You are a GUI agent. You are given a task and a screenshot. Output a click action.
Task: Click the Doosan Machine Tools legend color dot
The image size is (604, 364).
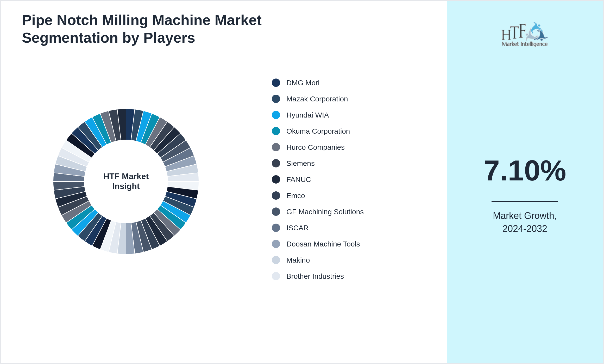click(276, 244)
